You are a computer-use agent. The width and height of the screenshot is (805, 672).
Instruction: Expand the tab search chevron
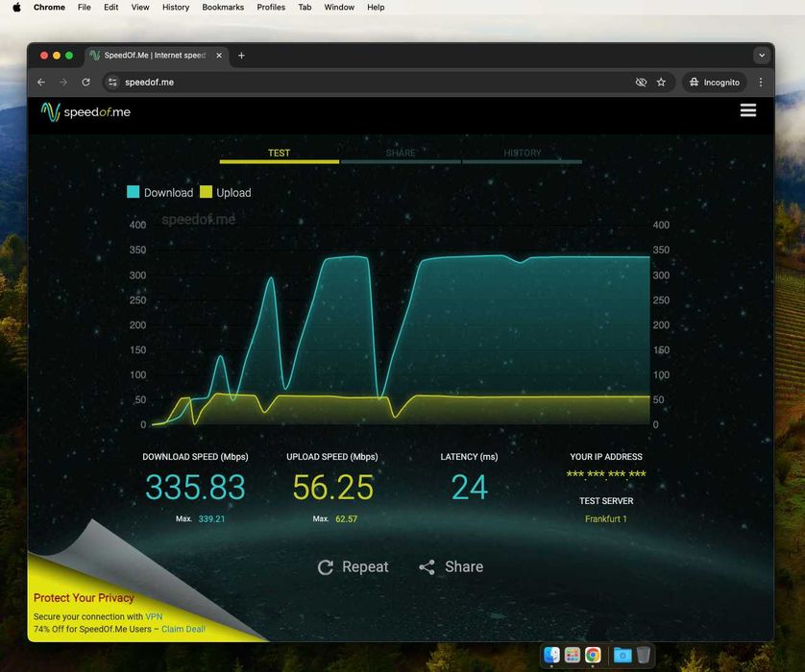(762, 56)
